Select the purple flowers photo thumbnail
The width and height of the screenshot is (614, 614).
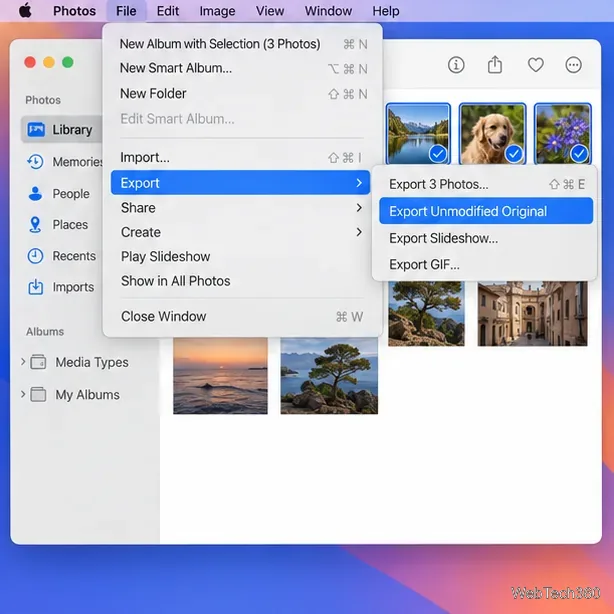coord(562,133)
